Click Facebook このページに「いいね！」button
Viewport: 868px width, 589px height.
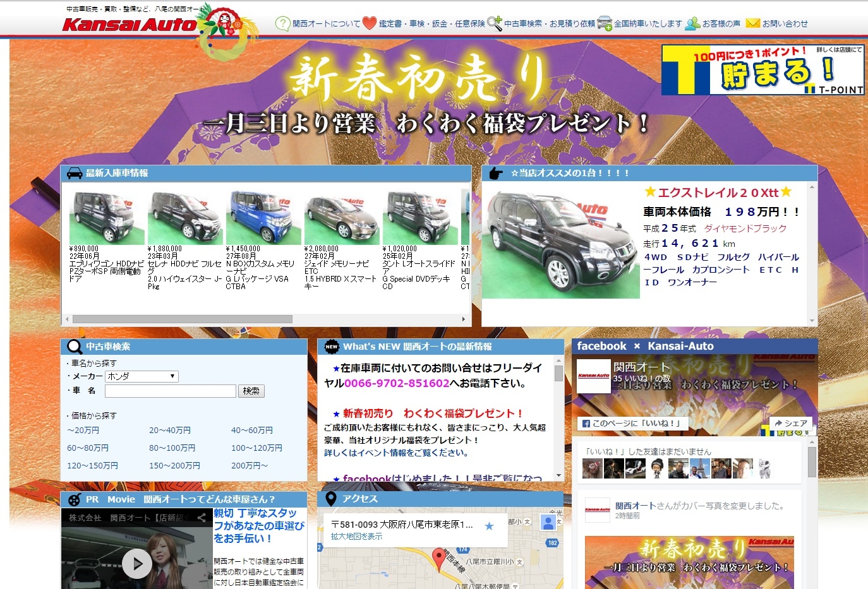632,424
